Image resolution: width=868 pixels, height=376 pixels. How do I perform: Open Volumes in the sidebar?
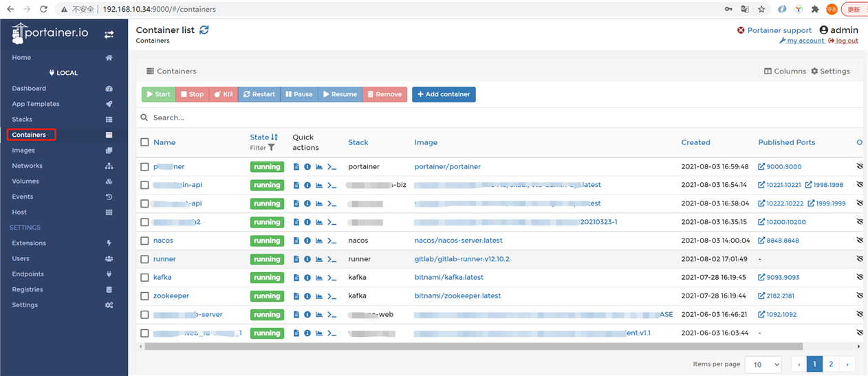(25, 181)
